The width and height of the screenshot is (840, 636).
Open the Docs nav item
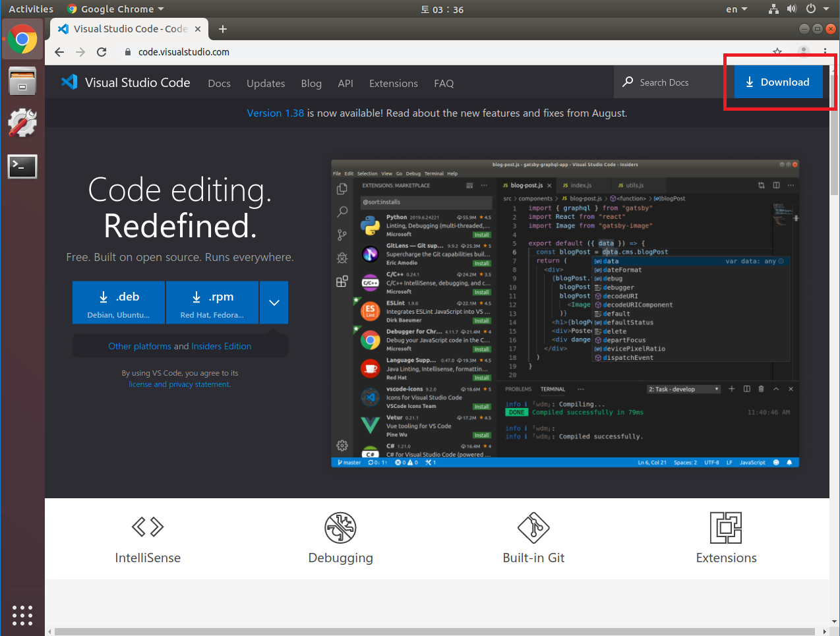click(x=219, y=83)
